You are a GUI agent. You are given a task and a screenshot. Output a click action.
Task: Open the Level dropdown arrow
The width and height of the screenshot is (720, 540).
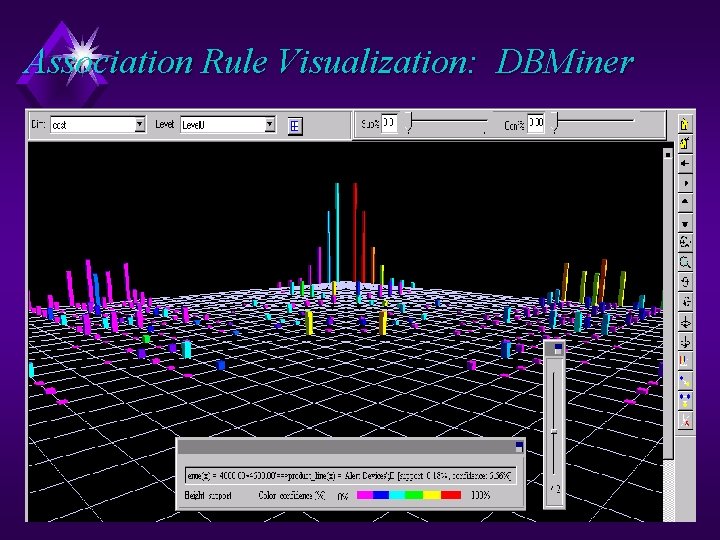270,124
